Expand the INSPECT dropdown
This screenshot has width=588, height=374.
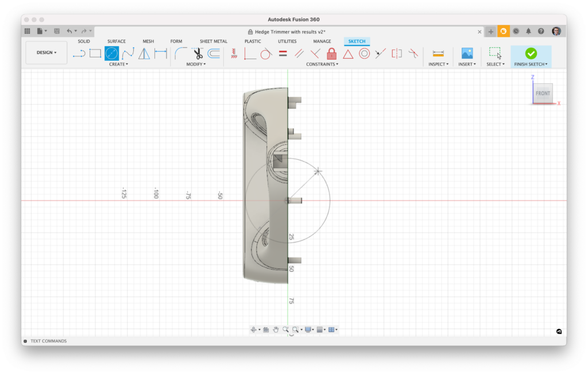coord(438,64)
